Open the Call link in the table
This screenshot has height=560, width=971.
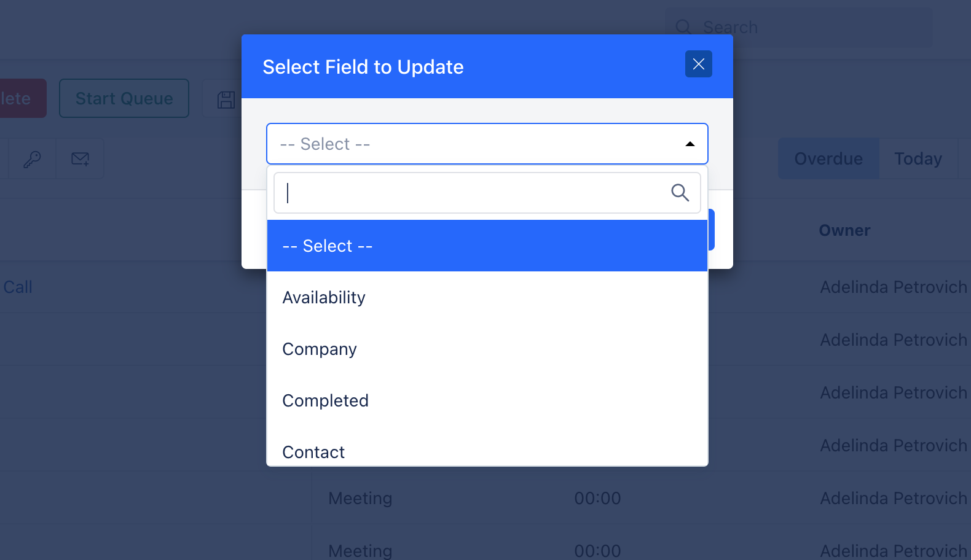(18, 287)
